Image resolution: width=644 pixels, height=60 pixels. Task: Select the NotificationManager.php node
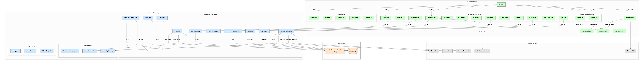[x=70, y=51]
